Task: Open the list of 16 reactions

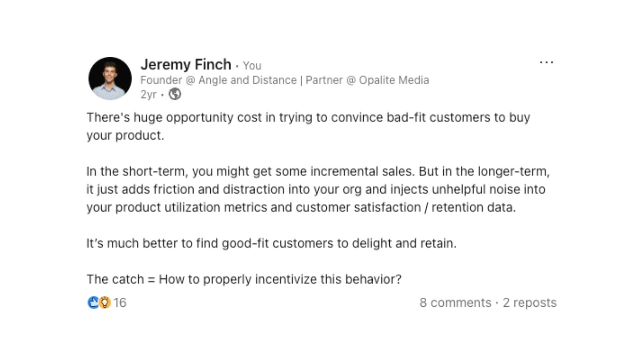Action: click(x=120, y=303)
